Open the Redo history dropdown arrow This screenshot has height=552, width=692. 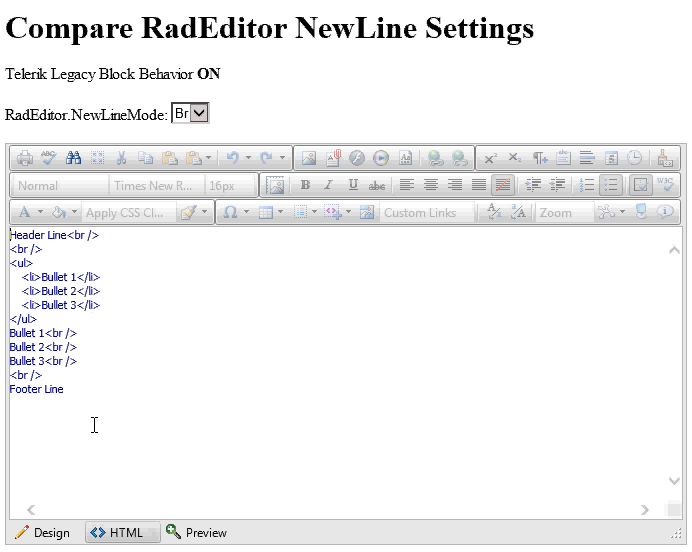(x=282, y=158)
